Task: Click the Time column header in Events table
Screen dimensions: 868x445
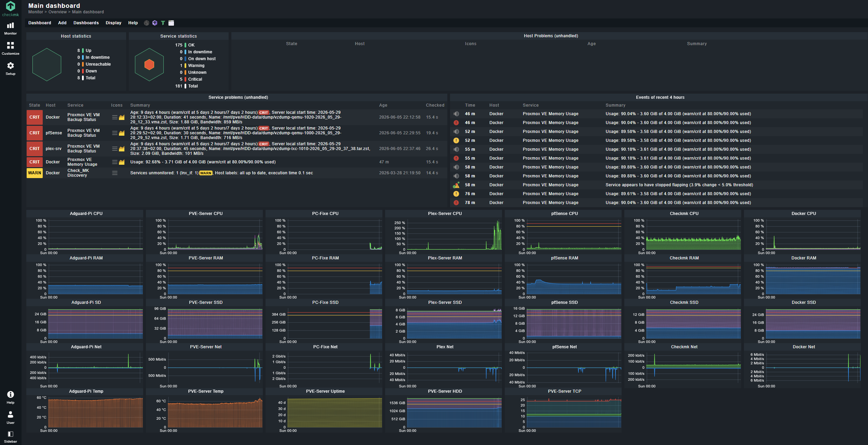Action: click(x=470, y=105)
